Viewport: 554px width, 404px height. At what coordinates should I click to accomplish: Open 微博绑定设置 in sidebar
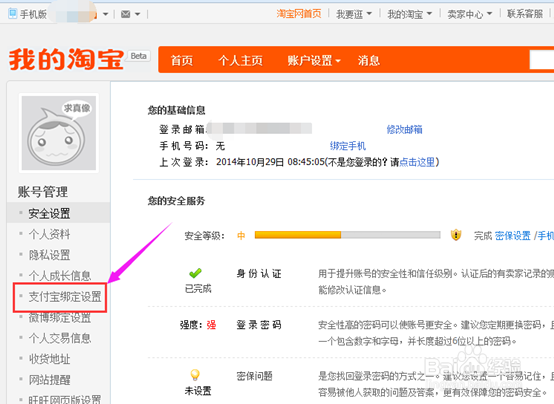(x=60, y=317)
